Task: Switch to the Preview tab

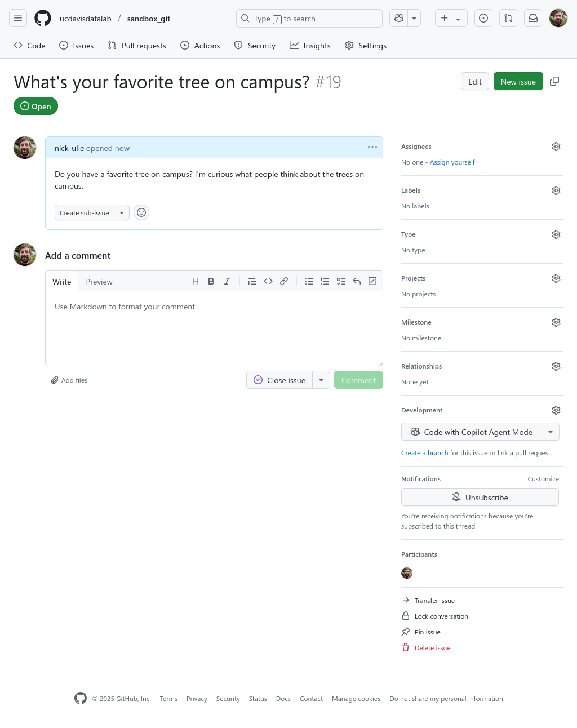Action: pyautogui.click(x=99, y=282)
